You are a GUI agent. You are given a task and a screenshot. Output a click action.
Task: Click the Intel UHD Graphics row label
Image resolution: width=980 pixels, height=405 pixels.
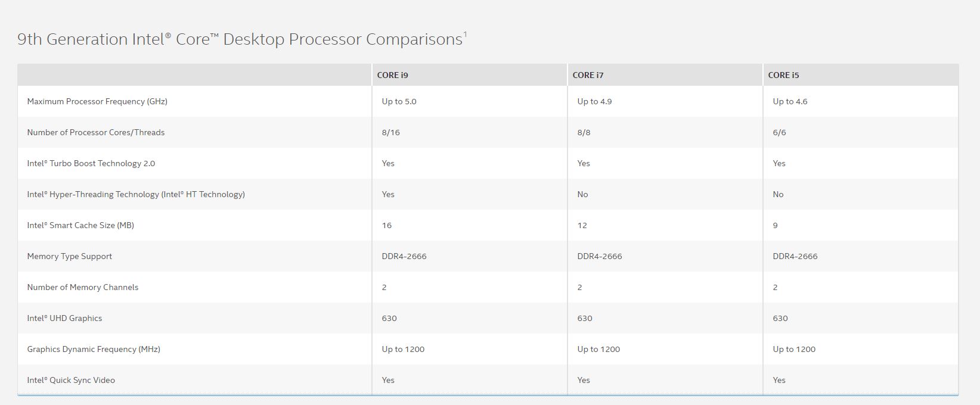tap(64, 318)
